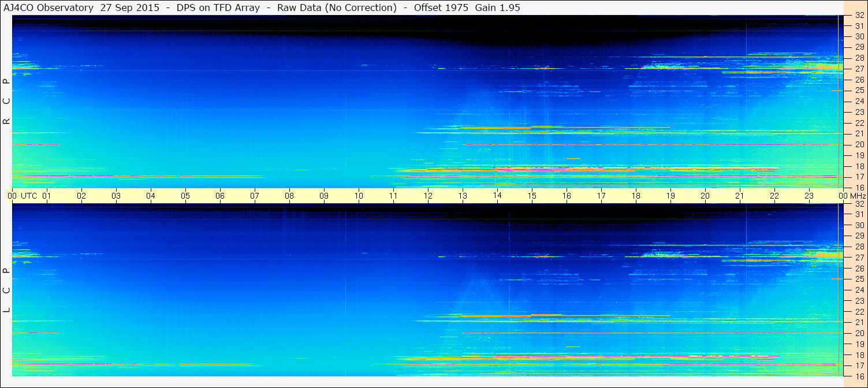Click 'Raw Data (No Correction)' header text

click(337, 8)
